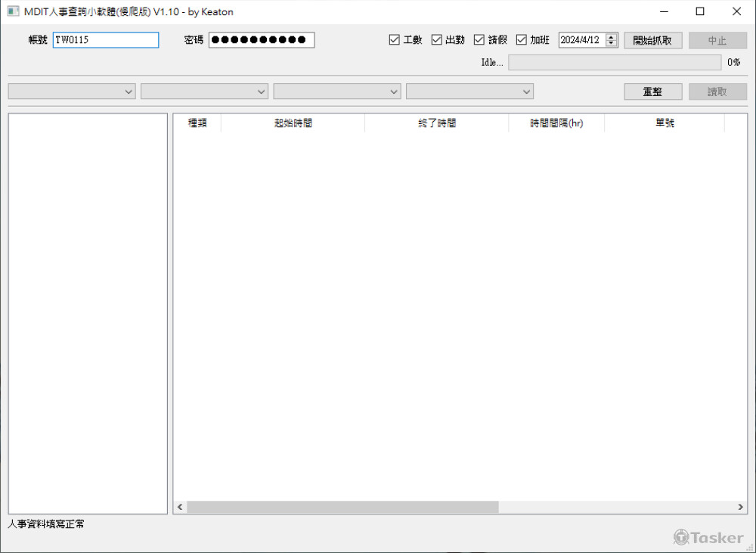Screen dimensions: 756x553
Task: Disable the 出勤 checkbox
Action: pyautogui.click(x=437, y=40)
